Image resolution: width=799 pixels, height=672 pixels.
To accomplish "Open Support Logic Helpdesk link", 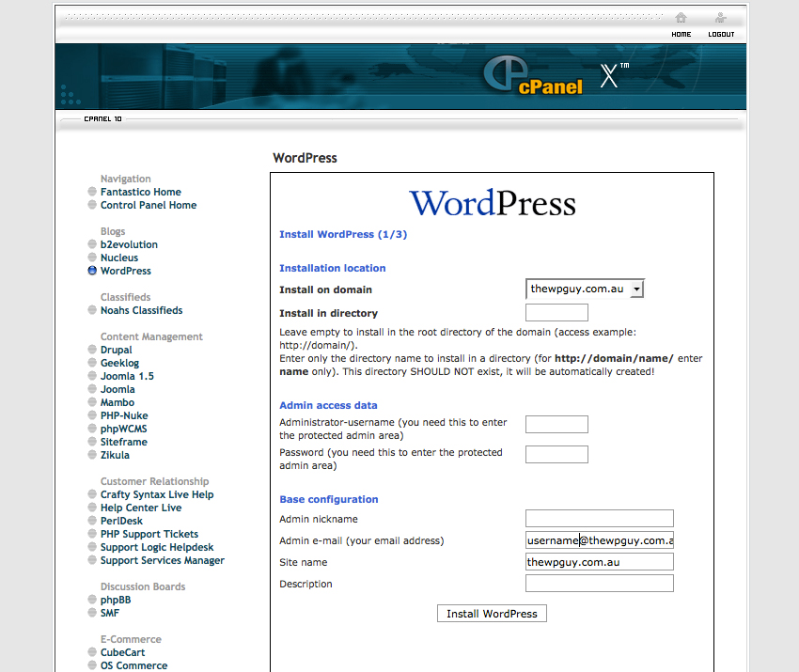I will pos(157,547).
